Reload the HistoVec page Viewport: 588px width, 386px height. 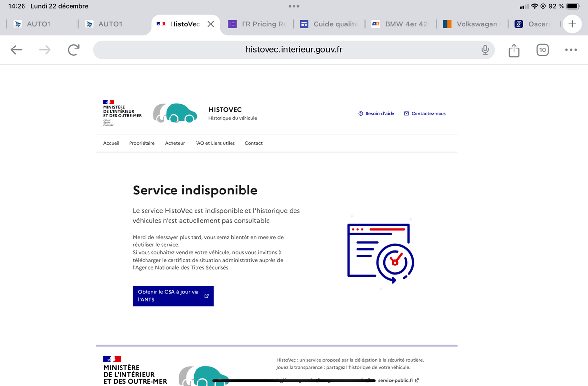73,50
